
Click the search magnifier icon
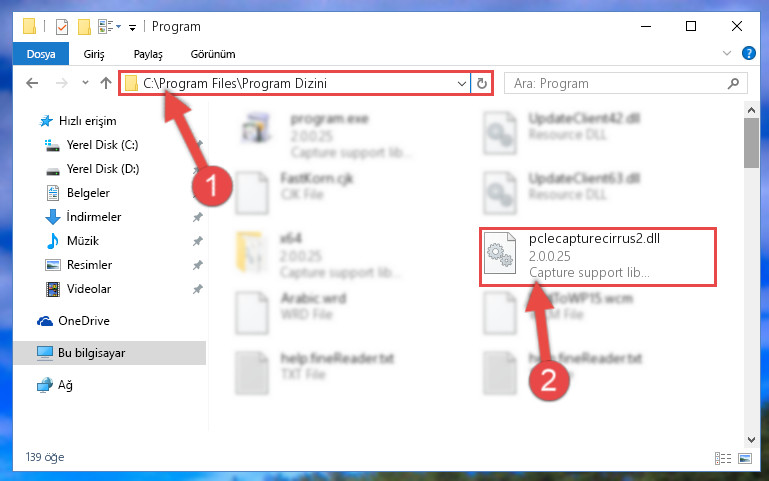click(733, 84)
